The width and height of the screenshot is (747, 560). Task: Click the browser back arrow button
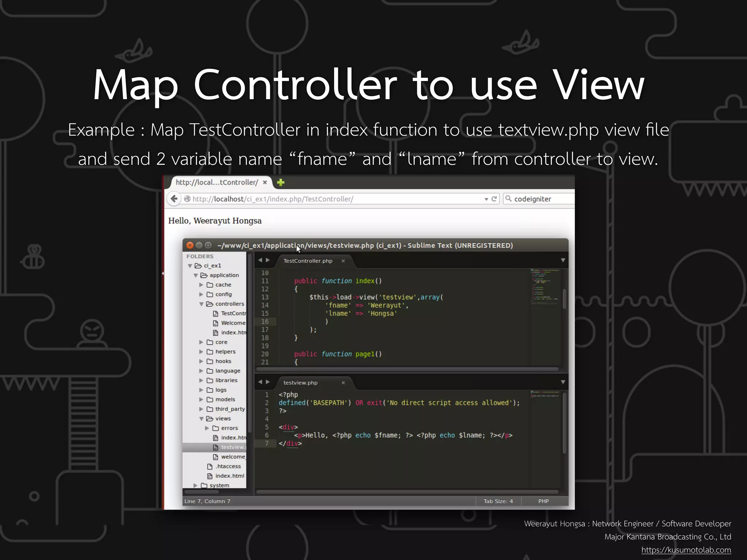coord(174,199)
